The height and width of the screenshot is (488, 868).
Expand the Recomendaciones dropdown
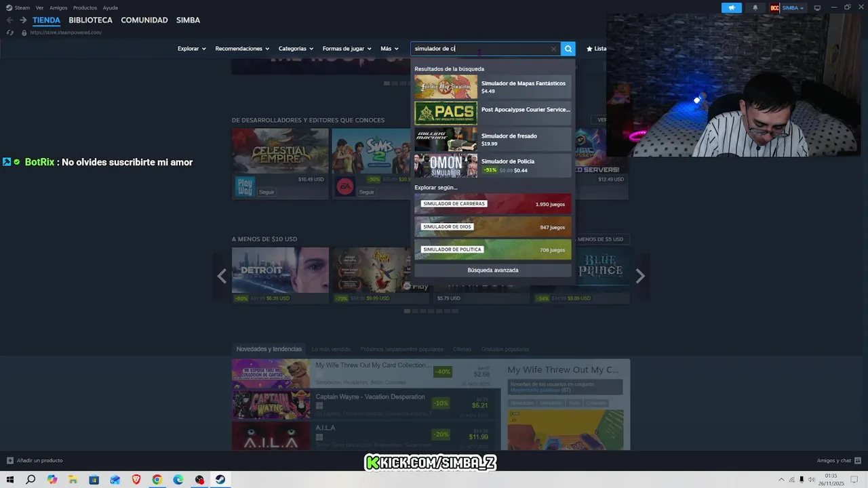(242, 49)
